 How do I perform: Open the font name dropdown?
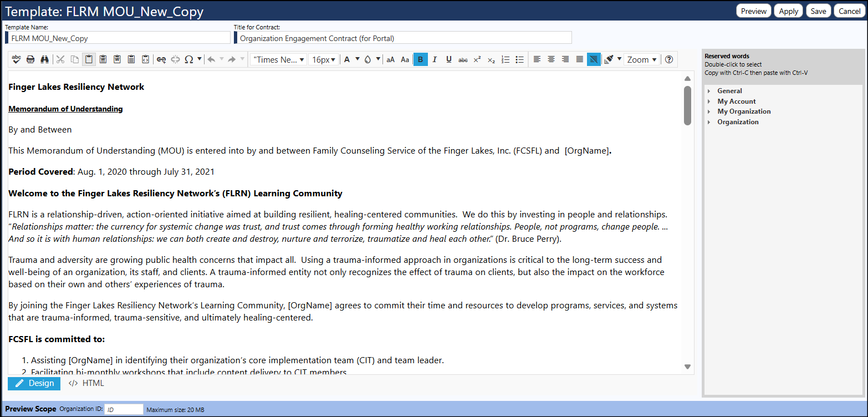point(278,59)
